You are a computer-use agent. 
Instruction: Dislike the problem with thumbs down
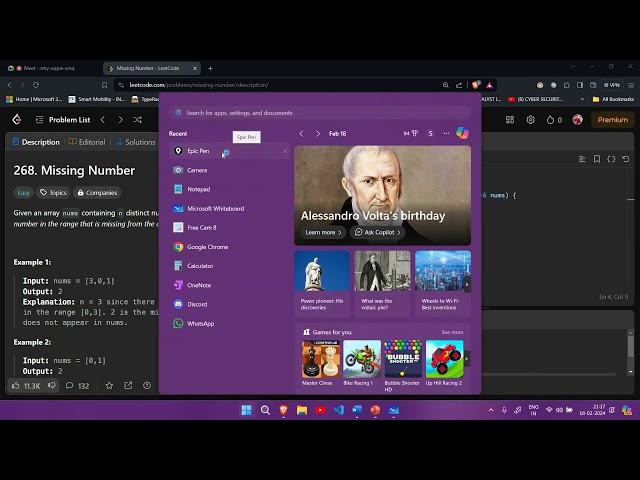tap(52, 385)
